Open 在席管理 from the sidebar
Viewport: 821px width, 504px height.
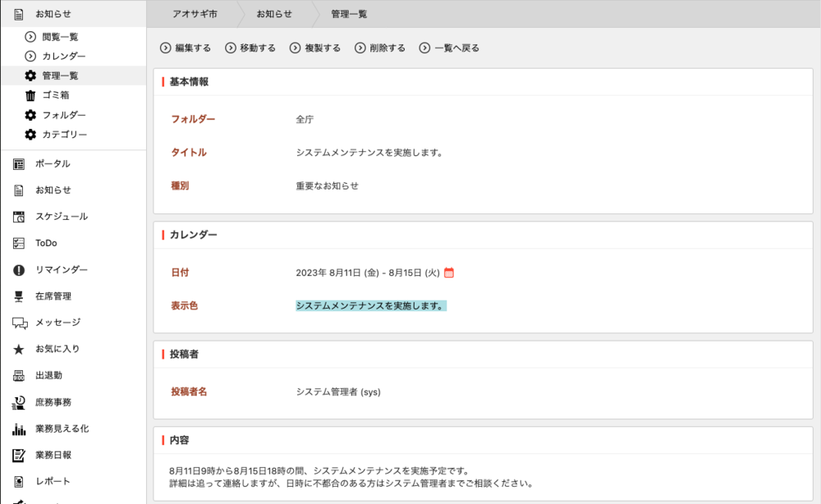coord(53,296)
